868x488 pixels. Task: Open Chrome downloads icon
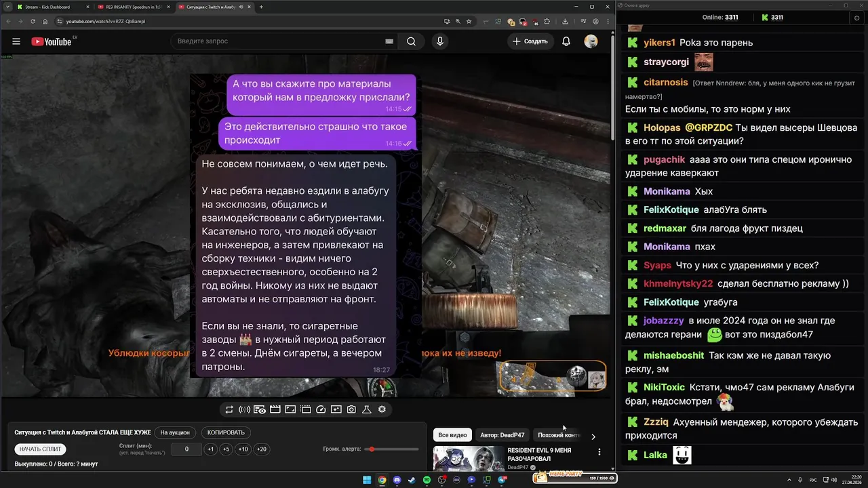coord(566,21)
